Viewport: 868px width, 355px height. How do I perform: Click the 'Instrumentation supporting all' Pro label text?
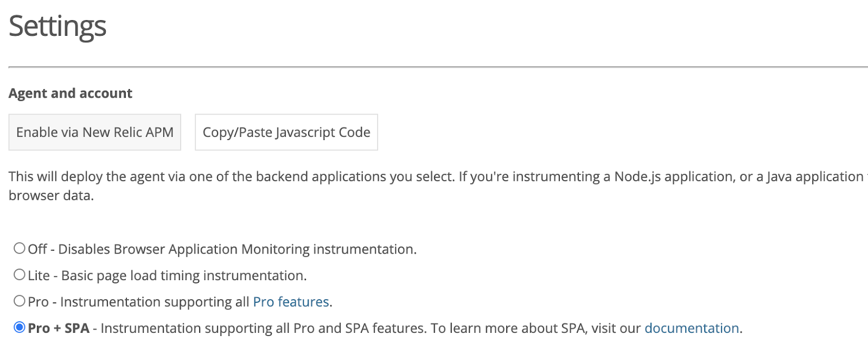[x=155, y=302]
